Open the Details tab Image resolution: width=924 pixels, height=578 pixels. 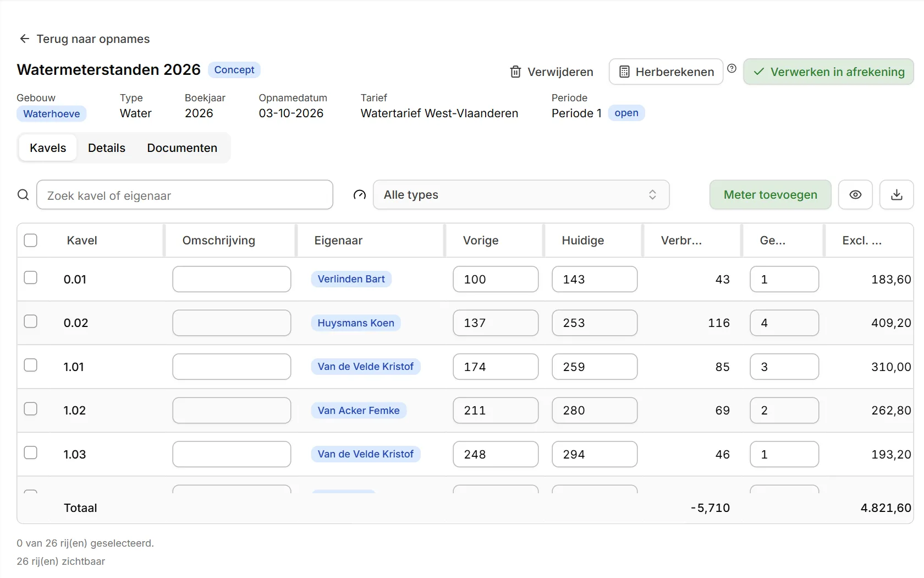pyautogui.click(x=107, y=148)
